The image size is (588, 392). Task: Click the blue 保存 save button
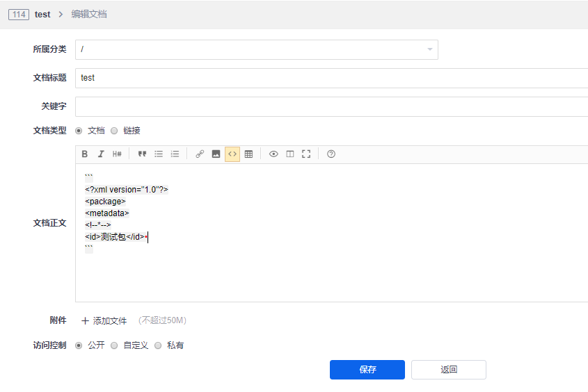(x=367, y=370)
